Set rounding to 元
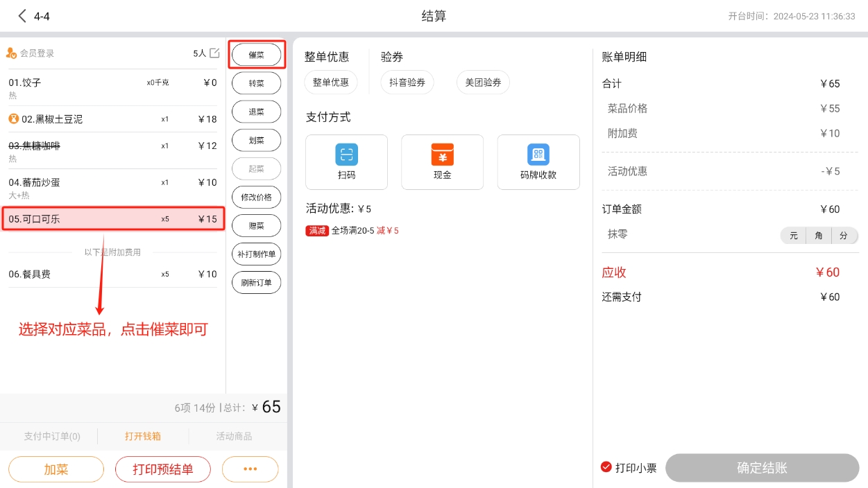 793,236
